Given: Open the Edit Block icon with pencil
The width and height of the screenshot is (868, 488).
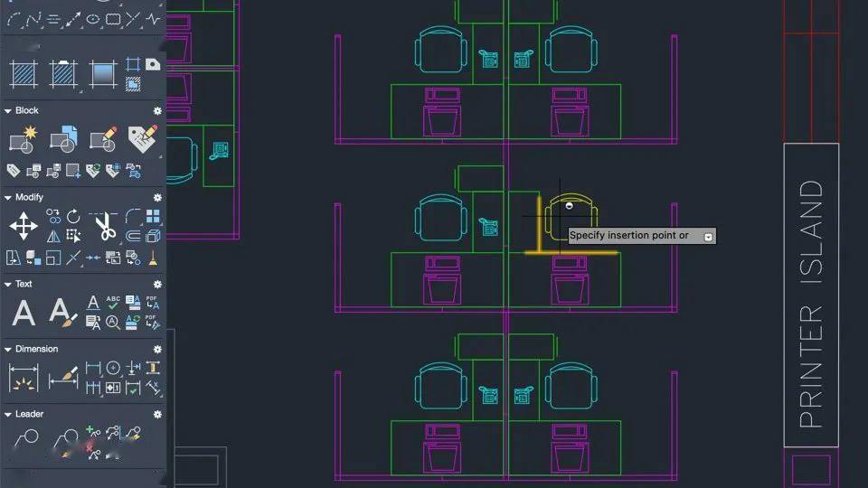Looking at the screenshot, I should [x=103, y=139].
